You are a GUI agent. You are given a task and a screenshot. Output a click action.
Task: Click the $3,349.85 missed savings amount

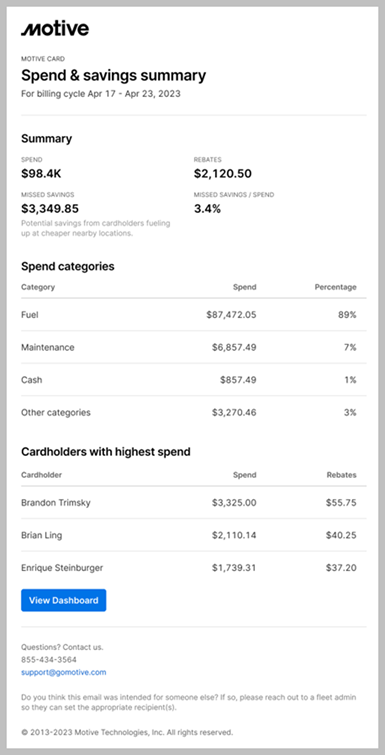coord(50,209)
